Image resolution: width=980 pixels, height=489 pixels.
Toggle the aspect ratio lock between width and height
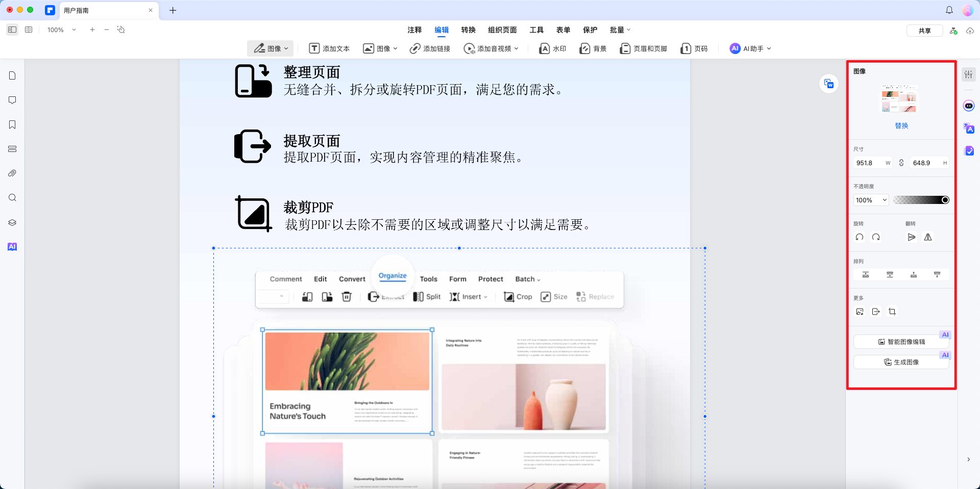tap(901, 163)
